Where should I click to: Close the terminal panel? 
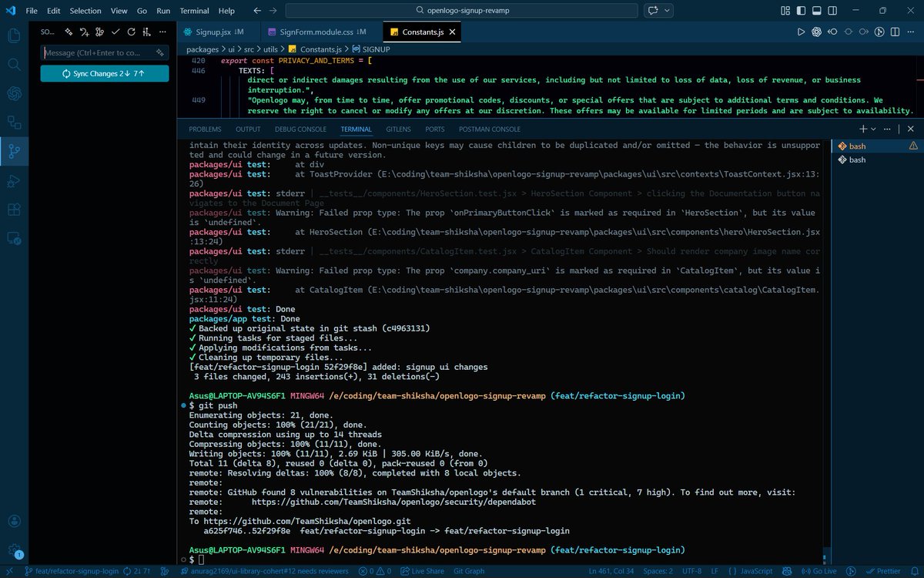[910, 129]
